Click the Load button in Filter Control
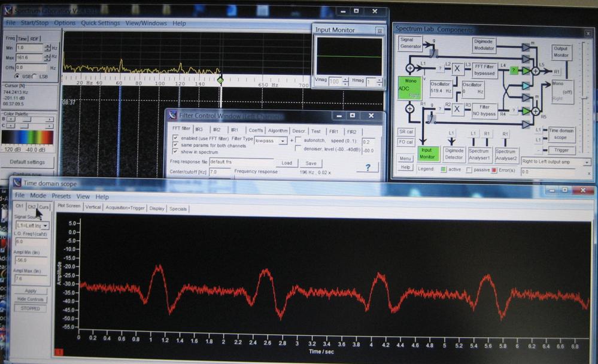Image resolution: width=598 pixels, height=364 pixels. click(x=287, y=163)
